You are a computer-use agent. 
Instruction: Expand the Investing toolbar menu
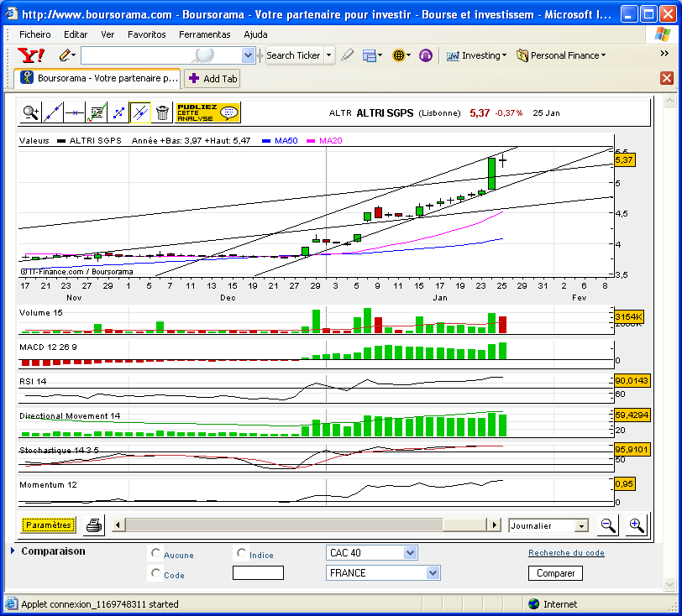[476, 55]
